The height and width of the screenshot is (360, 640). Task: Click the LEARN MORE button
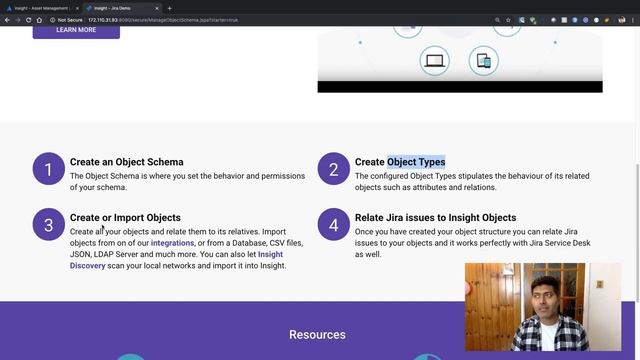[76, 30]
